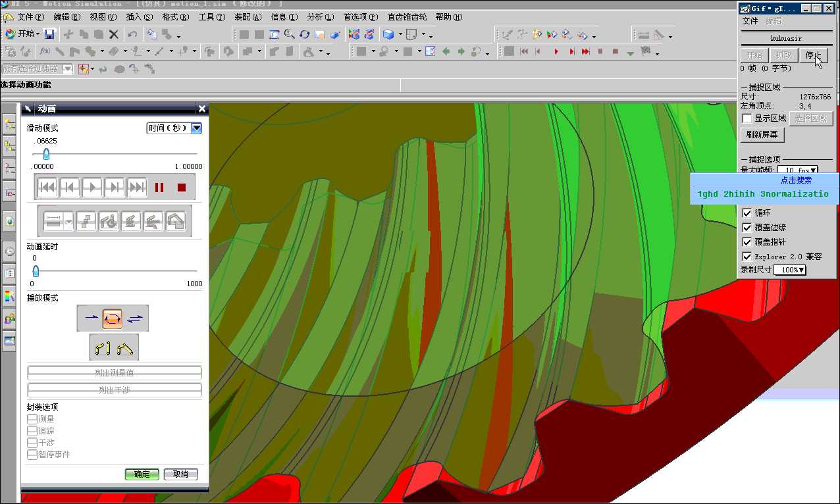
Task: Select the Zoom magnifier tool
Action: pyautogui.click(x=290, y=34)
